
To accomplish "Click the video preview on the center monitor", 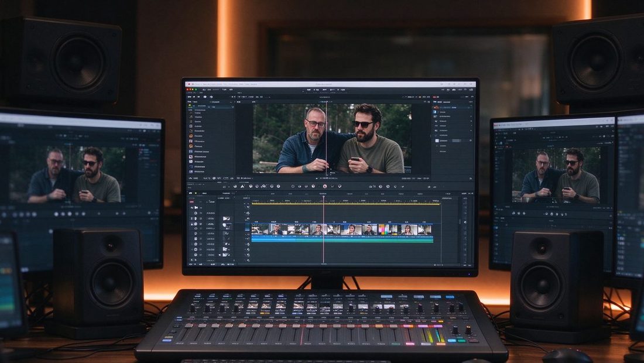I will tap(332, 138).
